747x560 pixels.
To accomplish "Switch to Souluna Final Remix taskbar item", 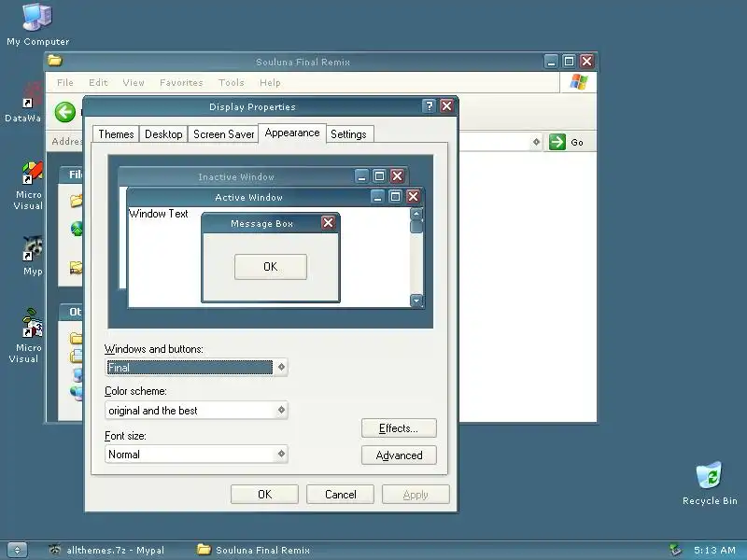I will tap(253, 550).
